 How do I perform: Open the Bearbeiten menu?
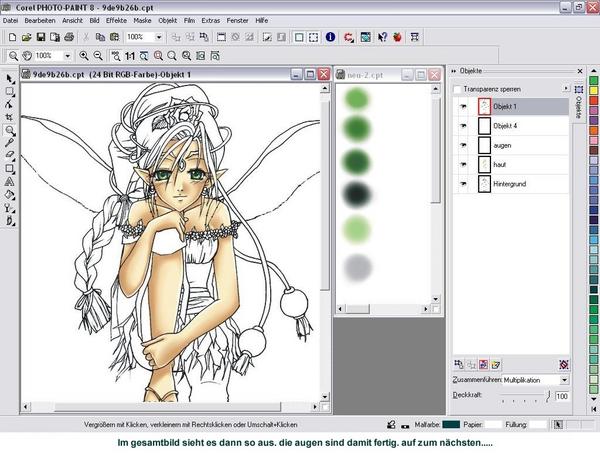40,21
